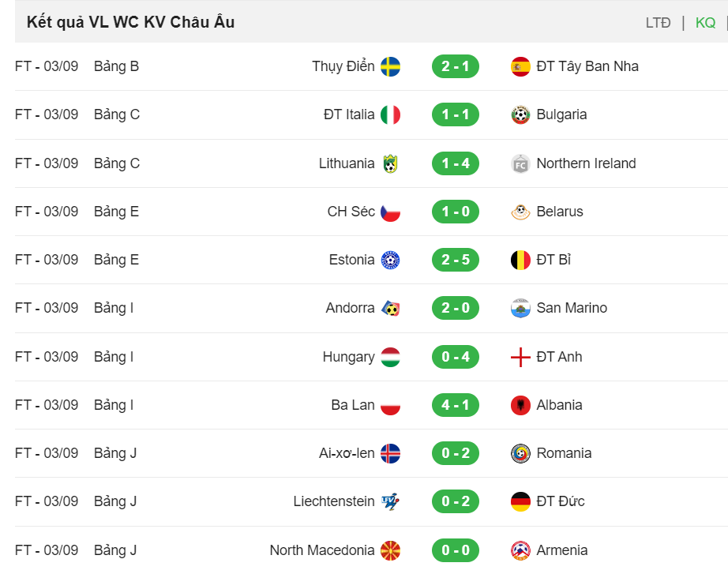Image resolution: width=728 pixels, height=574 pixels.
Task: Click the Iceland flag next to Ai-xơ-len
Action: pos(391,453)
